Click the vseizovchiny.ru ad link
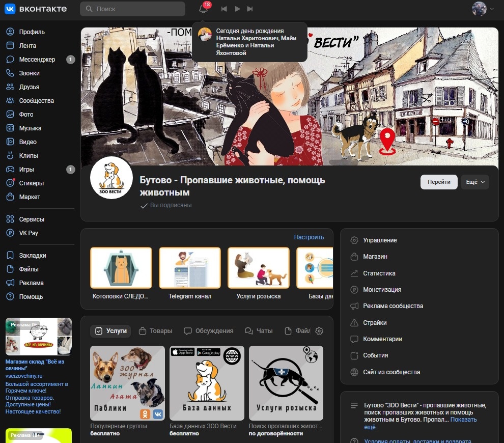The image size is (504, 443). pos(24,376)
